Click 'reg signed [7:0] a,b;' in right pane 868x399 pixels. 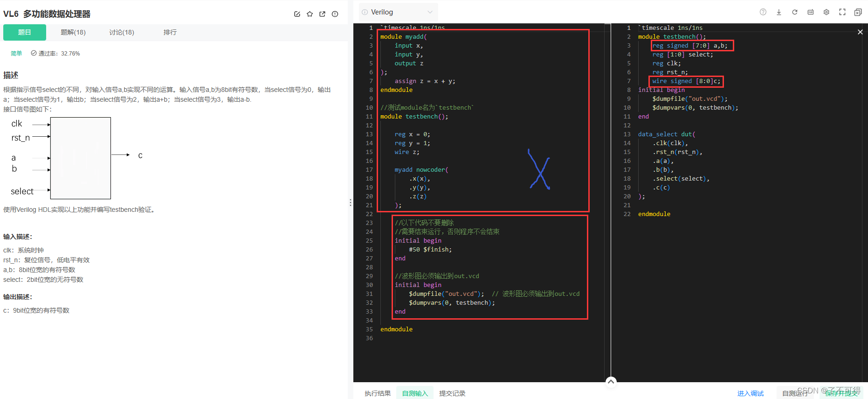(690, 46)
